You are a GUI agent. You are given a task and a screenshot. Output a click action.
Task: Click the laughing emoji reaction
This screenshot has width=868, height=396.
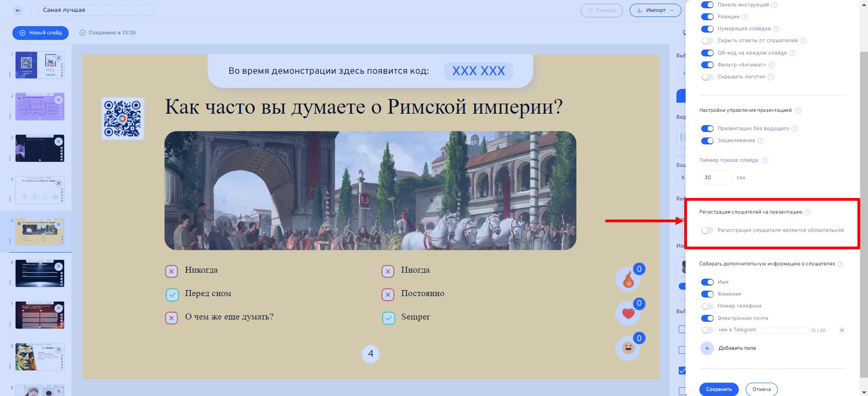(x=628, y=349)
